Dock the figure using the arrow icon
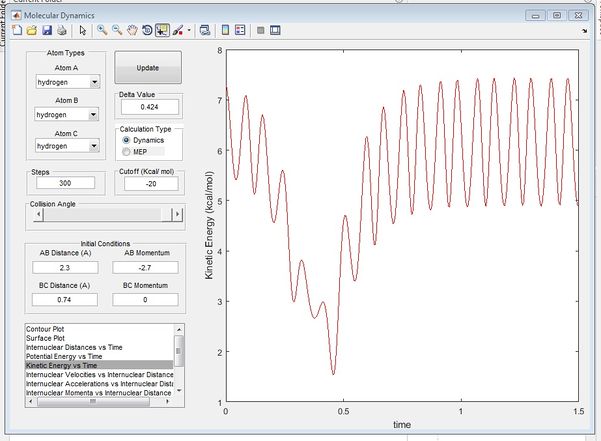This screenshot has width=601, height=441. (584, 31)
